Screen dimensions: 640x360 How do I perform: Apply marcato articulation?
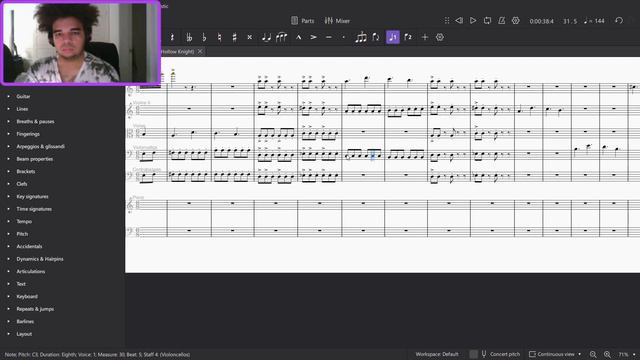298,37
